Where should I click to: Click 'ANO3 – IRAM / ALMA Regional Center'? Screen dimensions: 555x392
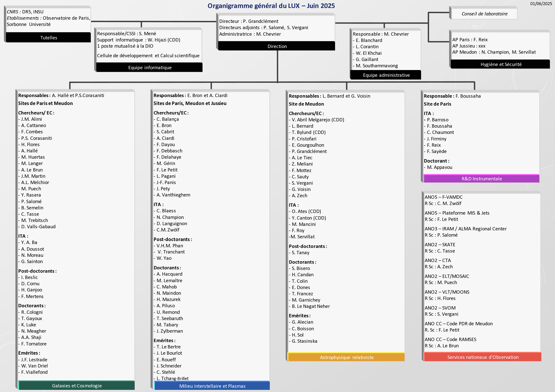click(x=466, y=229)
